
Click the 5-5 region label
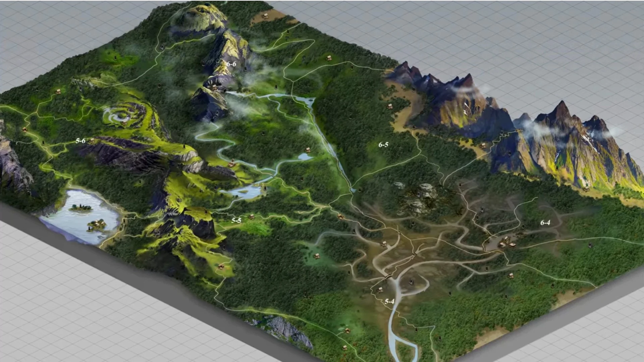coord(236,220)
